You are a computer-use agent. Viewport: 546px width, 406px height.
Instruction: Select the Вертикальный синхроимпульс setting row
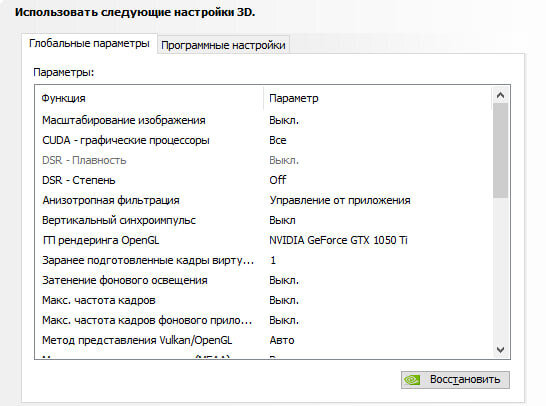coord(264,220)
